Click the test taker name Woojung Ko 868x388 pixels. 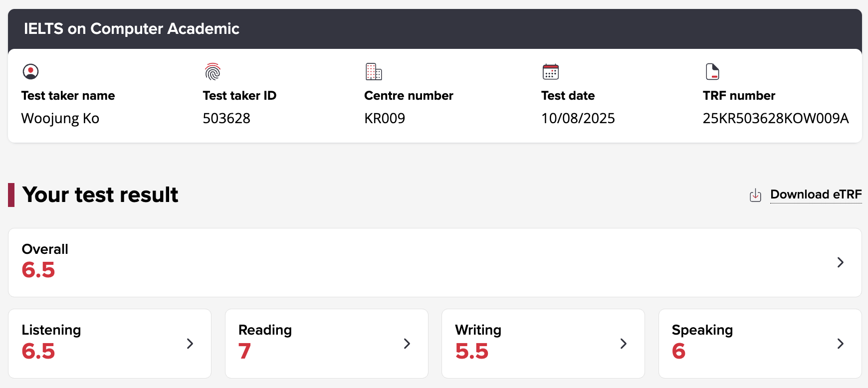[x=60, y=119]
